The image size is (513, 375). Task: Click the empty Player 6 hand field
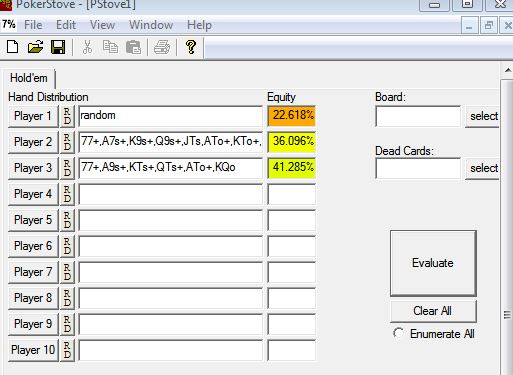(x=170, y=246)
